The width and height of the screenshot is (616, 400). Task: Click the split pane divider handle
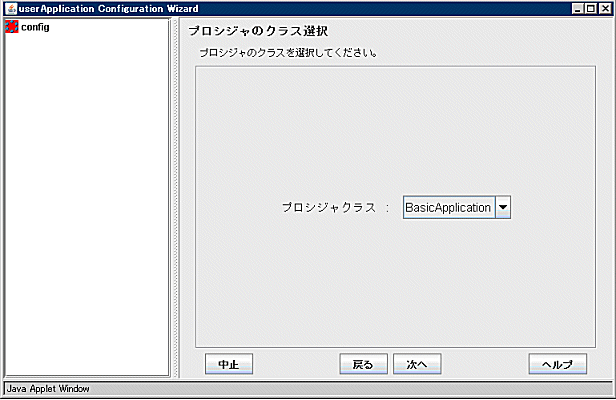pyautogui.click(x=175, y=198)
